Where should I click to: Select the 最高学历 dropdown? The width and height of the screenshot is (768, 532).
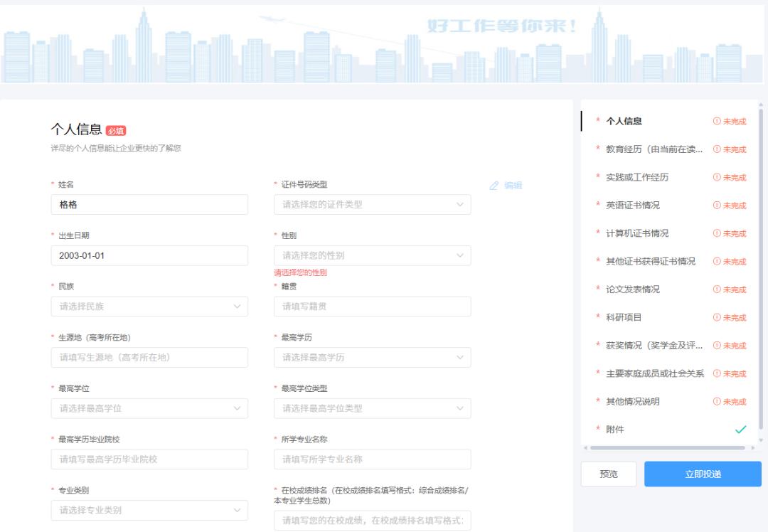[x=372, y=358]
